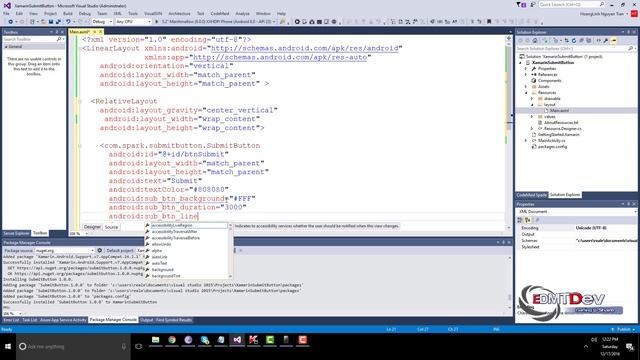
Task: Select GettingStarted.Xamarin file
Action: coord(558,134)
